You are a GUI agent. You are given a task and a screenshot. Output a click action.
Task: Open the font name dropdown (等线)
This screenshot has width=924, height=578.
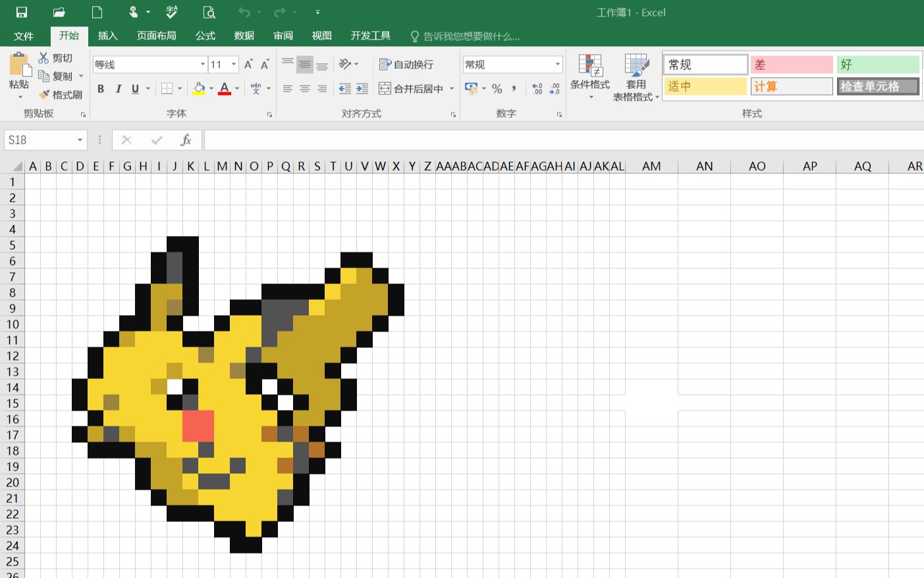[x=203, y=65]
